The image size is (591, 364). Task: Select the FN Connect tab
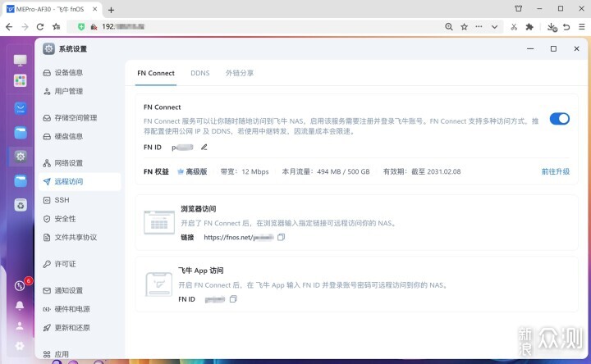coord(156,73)
